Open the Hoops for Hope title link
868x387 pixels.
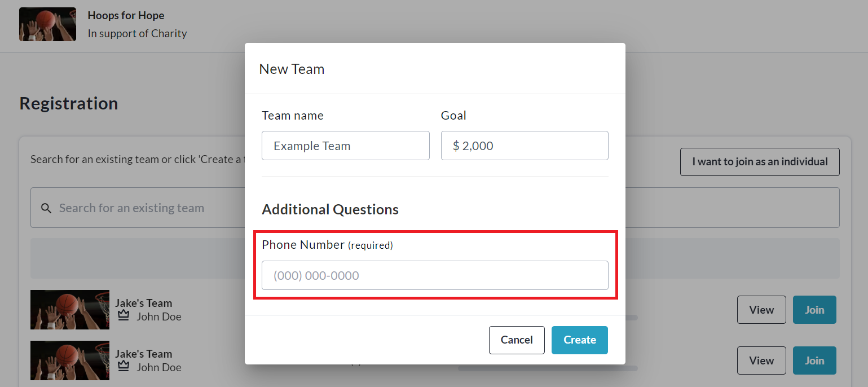click(x=126, y=15)
